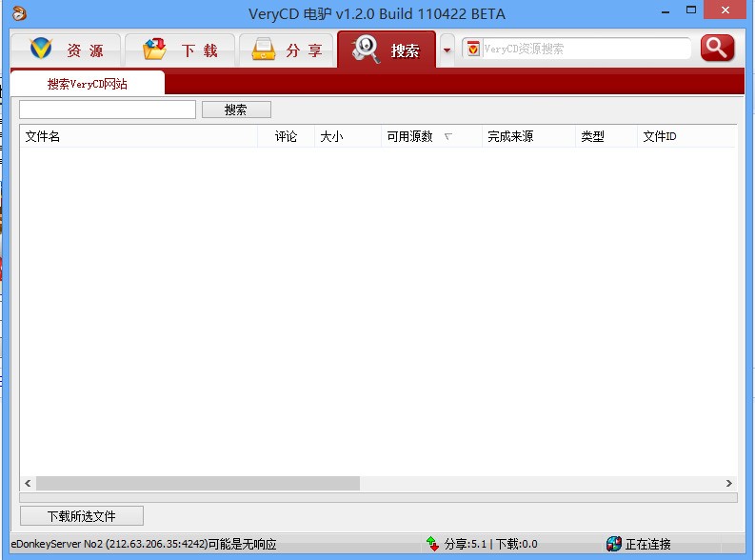Sort results by 文件名 column
The image size is (755, 560).
(x=139, y=137)
